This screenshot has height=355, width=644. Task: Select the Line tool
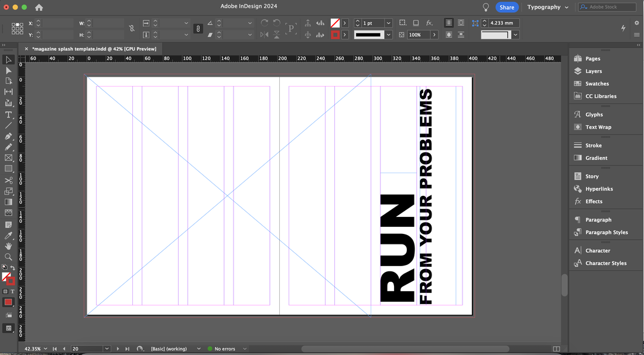click(x=8, y=125)
